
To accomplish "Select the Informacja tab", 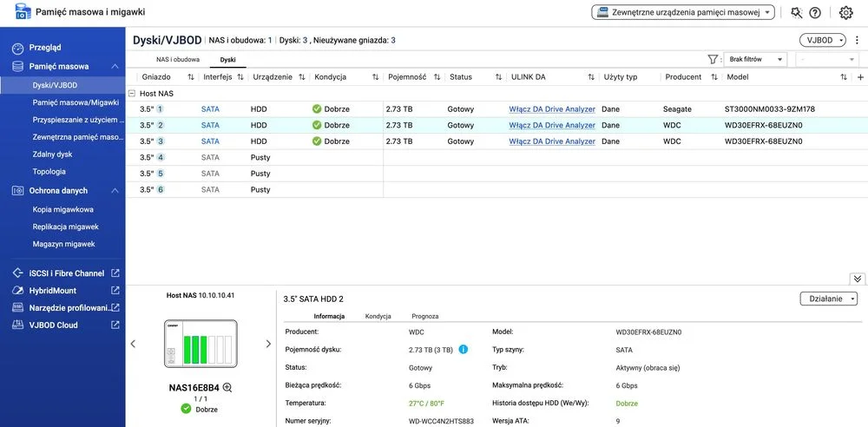I will coord(329,316).
